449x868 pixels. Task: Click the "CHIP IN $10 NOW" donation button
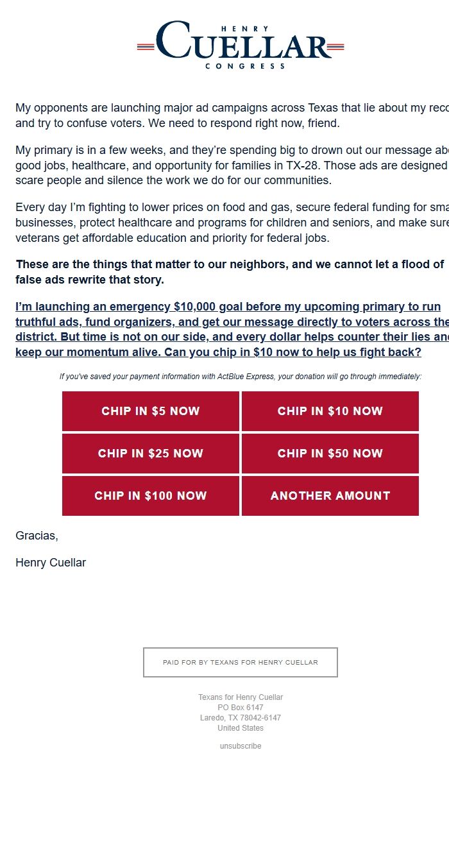pos(330,411)
